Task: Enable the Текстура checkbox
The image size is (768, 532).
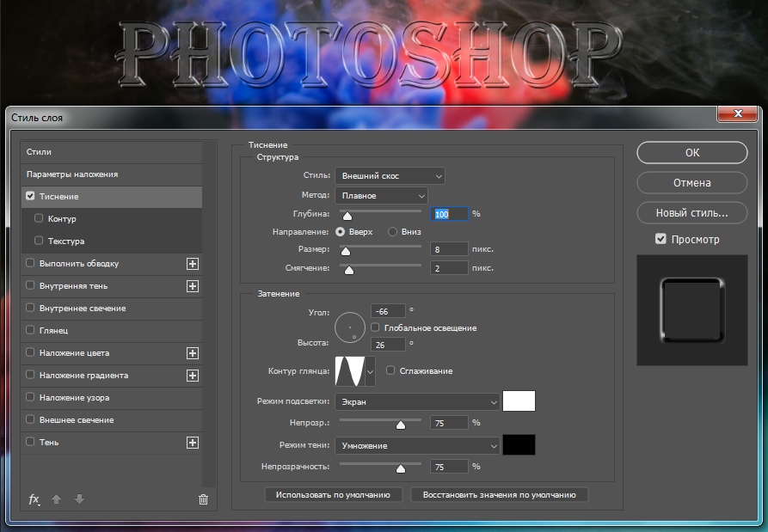Action: [x=39, y=241]
